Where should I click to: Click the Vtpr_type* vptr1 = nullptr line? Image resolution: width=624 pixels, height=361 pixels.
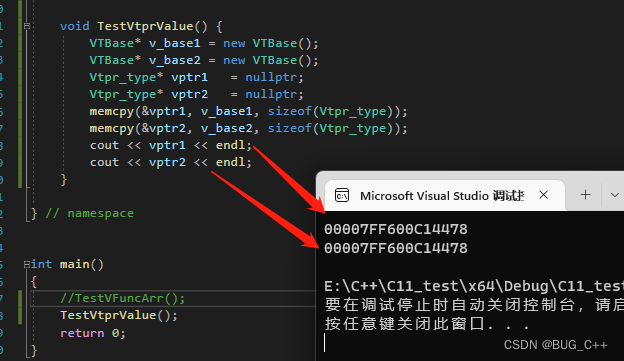(197, 77)
